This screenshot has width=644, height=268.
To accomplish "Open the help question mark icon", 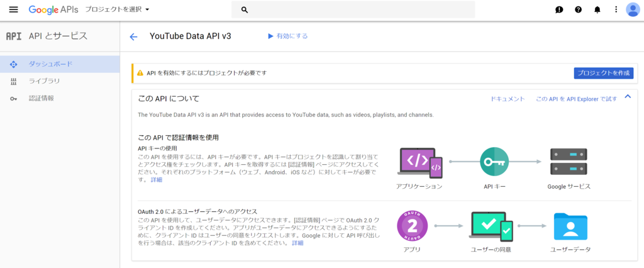I will 579,10.
